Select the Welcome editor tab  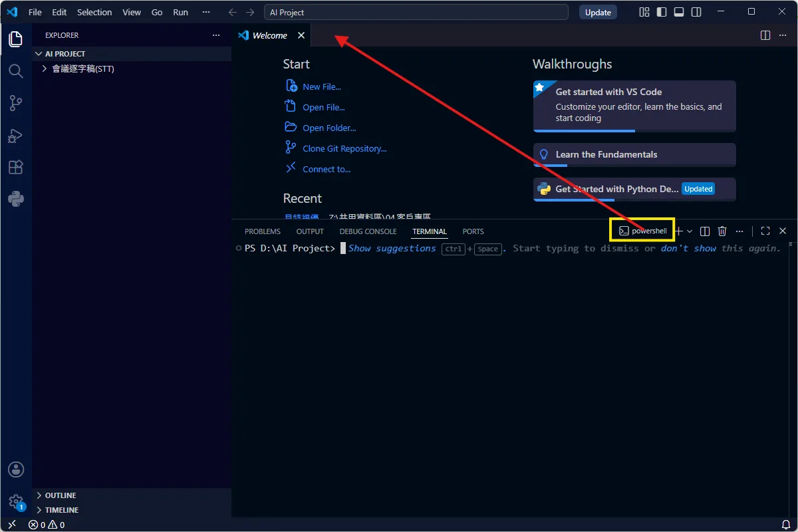271,35
